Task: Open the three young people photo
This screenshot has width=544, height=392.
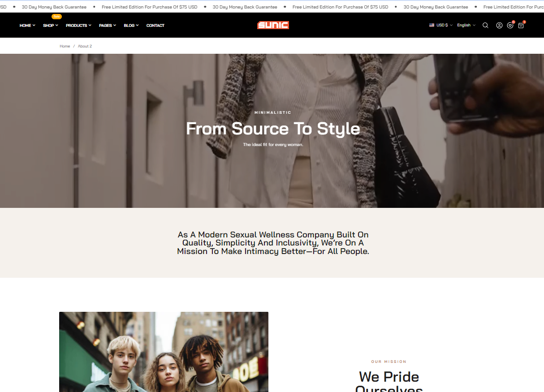Action: [164, 352]
